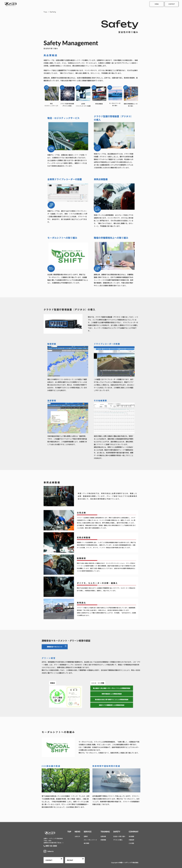Click the 定期点検整備 photo

coord(59,542)
